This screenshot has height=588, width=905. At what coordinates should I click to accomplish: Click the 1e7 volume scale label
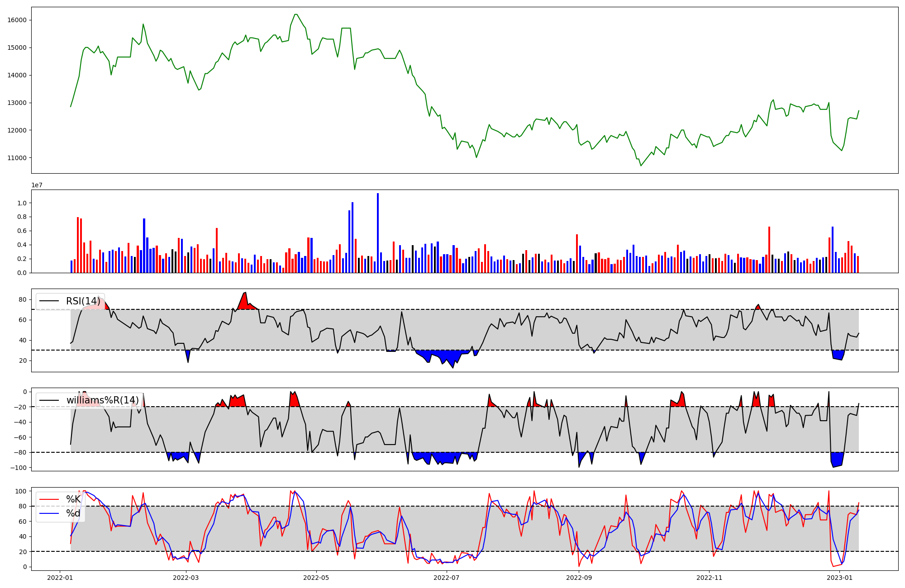37,185
